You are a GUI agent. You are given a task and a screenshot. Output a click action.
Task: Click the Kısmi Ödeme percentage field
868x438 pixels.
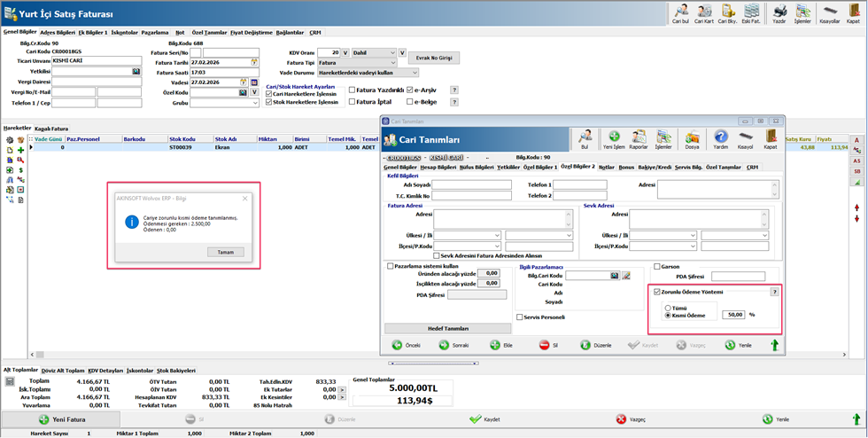click(733, 315)
